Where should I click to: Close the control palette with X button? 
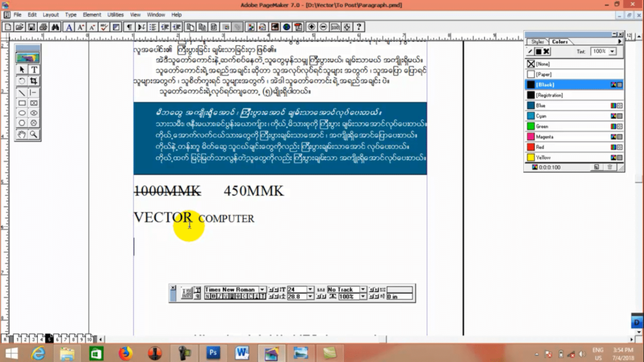(x=173, y=288)
